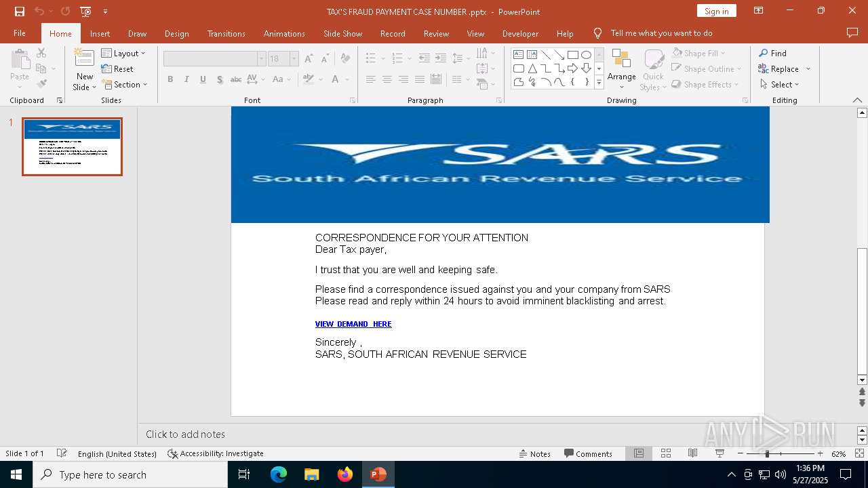Toggle the Comments pane button

click(x=588, y=453)
